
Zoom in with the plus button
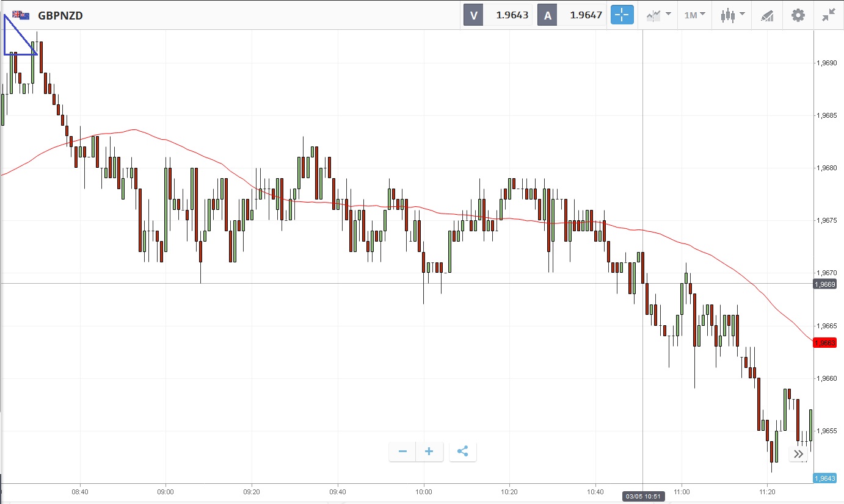[x=429, y=452]
